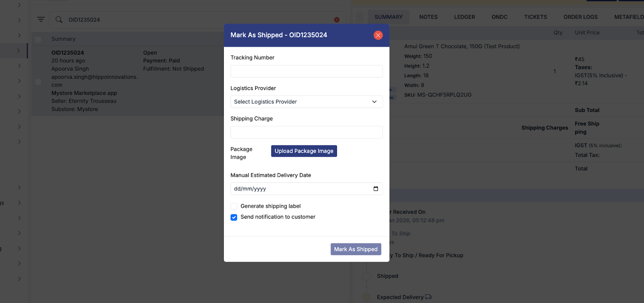Click the Upload Package Image button
The width and height of the screenshot is (644, 303).
(304, 151)
